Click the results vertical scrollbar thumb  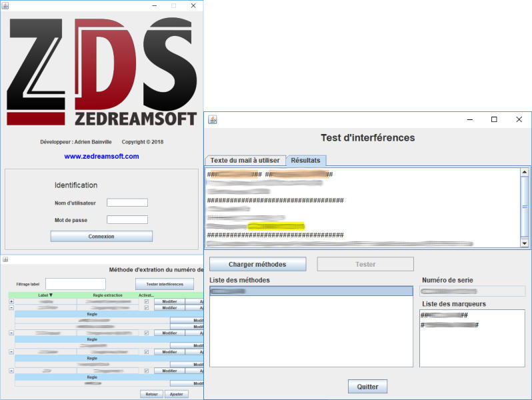pyautogui.click(x=525, y=206)
